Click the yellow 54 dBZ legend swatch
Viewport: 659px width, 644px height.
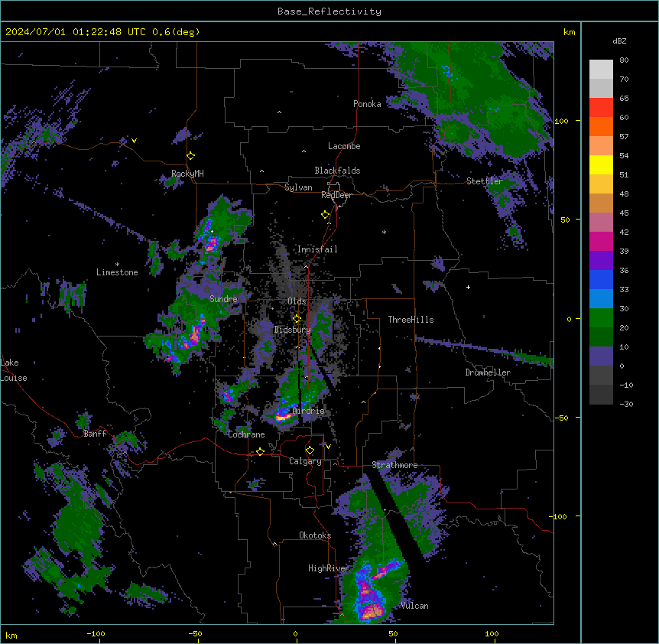[x=601, y=164]
